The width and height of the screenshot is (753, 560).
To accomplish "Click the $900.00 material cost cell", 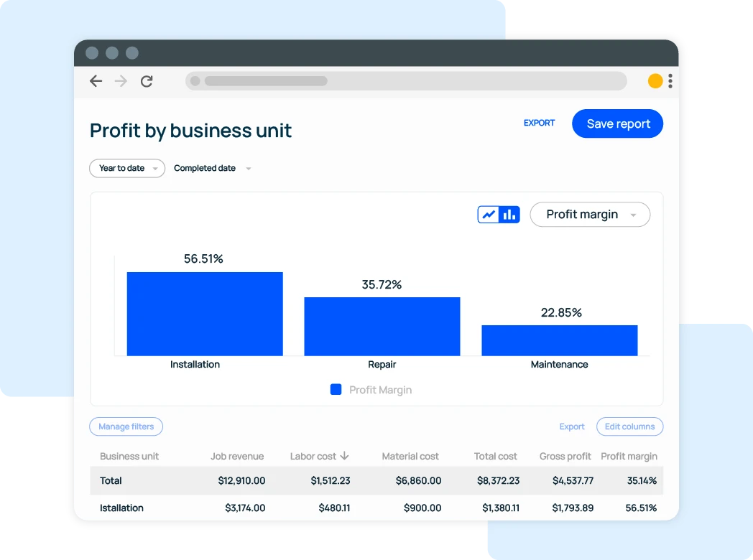I will tap(422, 508).
